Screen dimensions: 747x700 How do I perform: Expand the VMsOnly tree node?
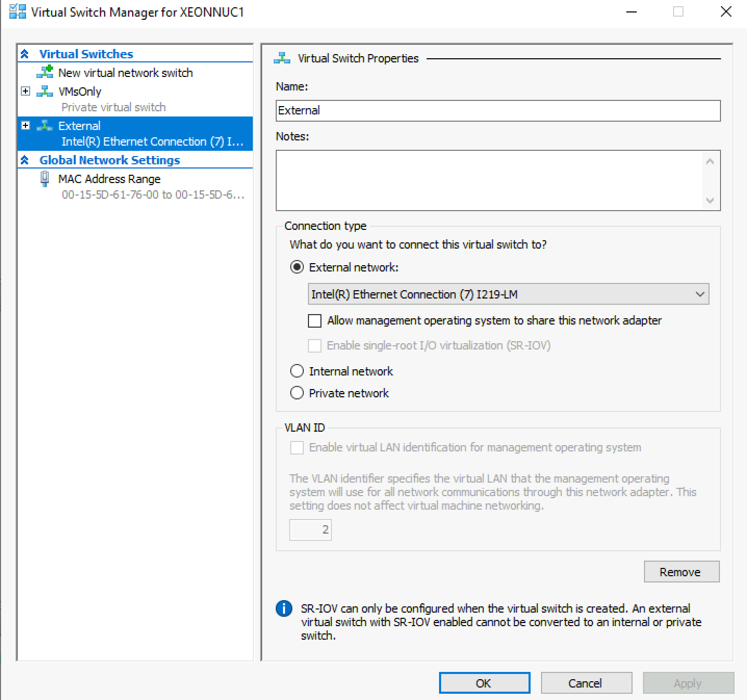[x=25, y=91]
